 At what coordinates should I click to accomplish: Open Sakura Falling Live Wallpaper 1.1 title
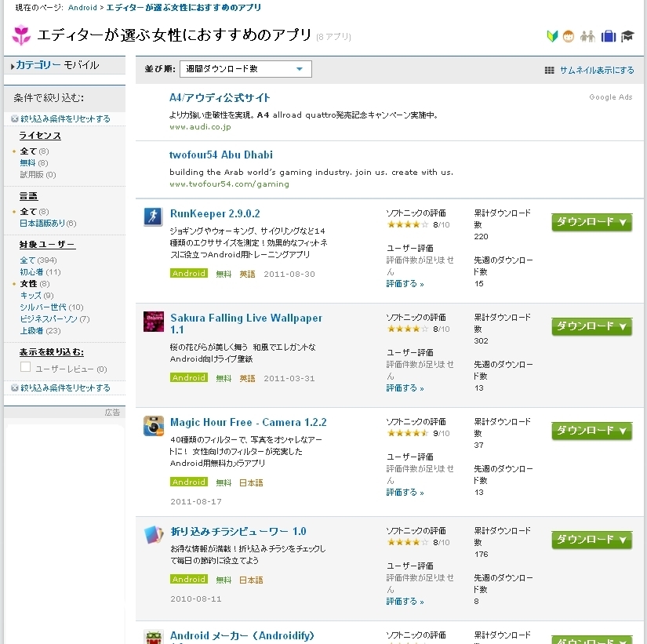click(x=246, y=324)
